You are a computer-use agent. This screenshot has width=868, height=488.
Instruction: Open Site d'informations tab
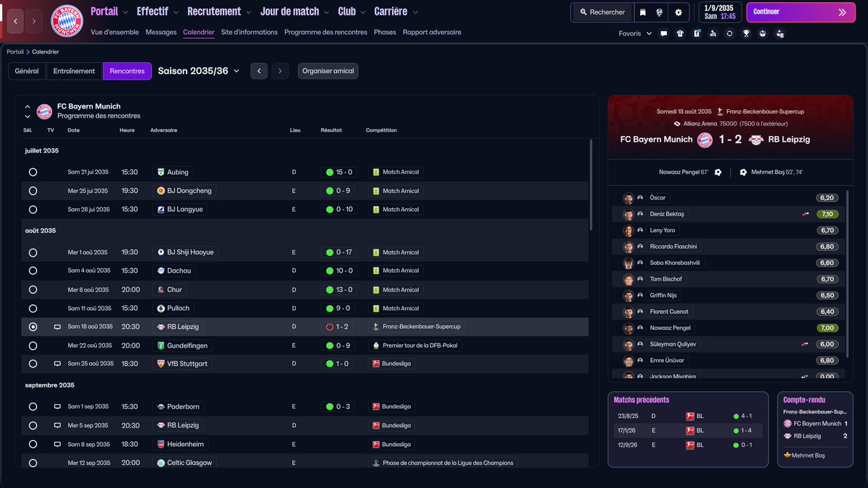pos(249,33)
